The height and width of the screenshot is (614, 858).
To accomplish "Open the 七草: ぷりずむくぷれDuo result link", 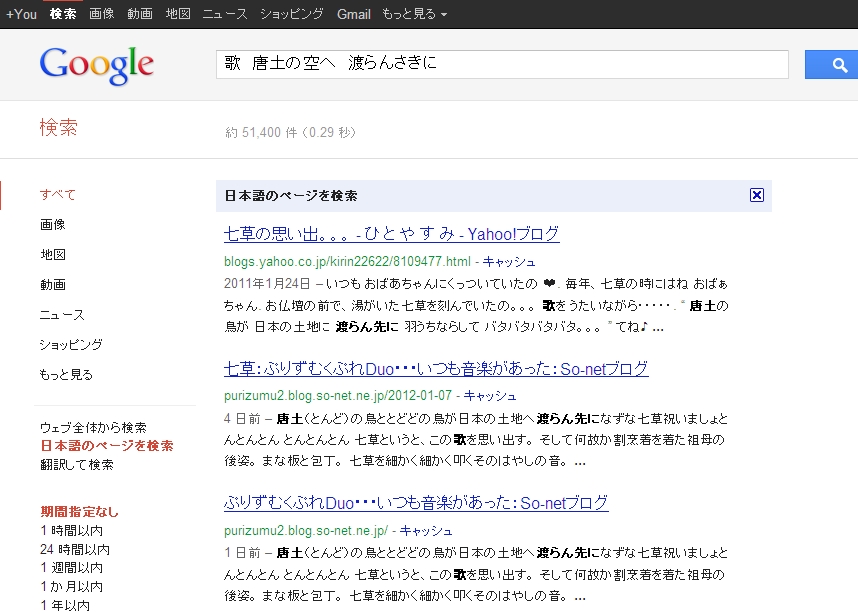I will 436,369.
